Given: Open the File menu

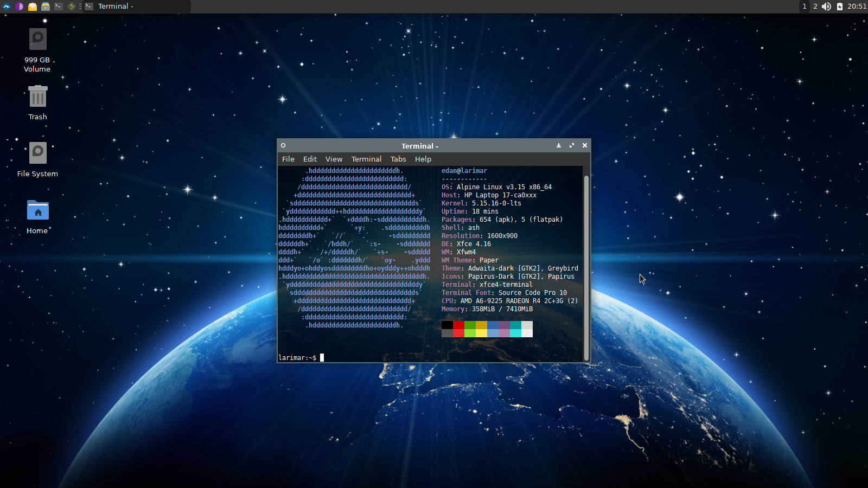Looking at the screenshot, I should click(x=288, y=159).
